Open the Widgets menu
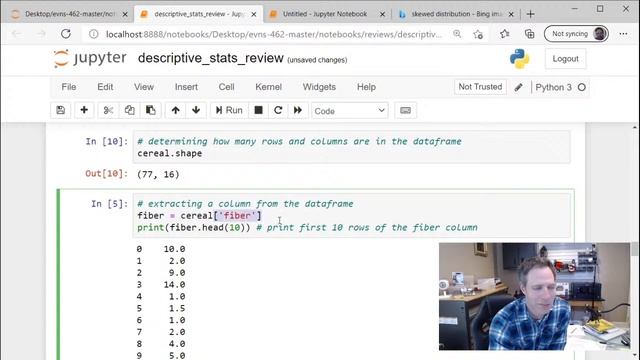This screenshot has width=640, height=360. coord(319,87)
